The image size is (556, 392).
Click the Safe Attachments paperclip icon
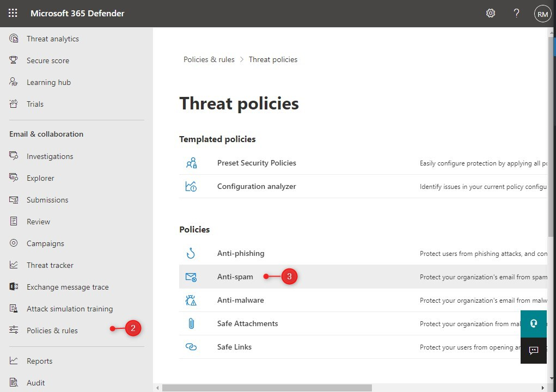point(191,323)
